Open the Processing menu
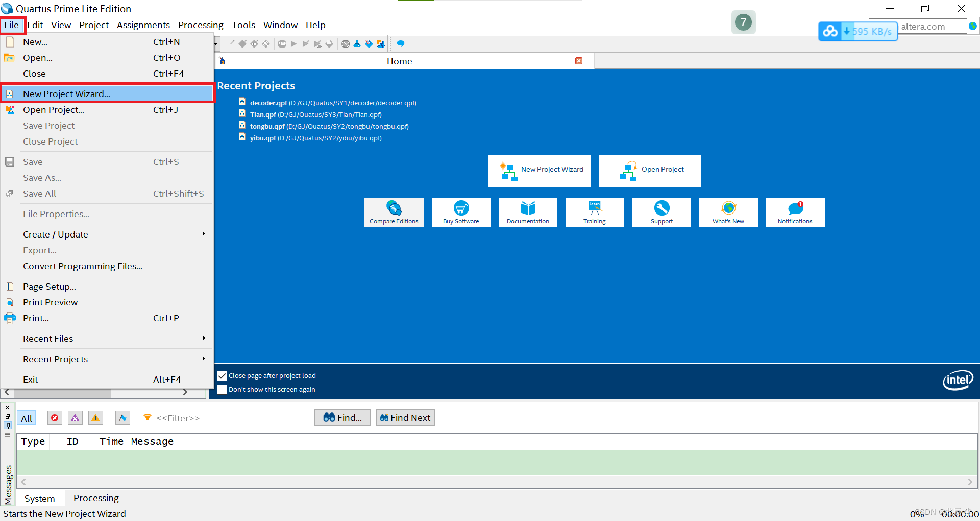 click(201, 25)
